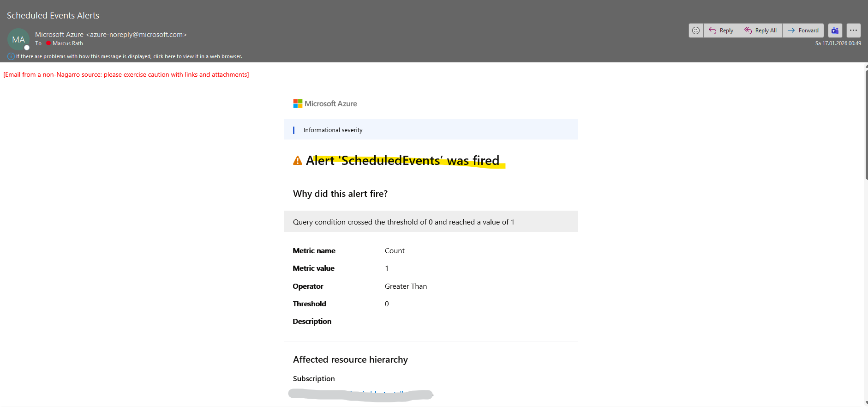Select the Scheduled Events Alerts subject
This screenshot has height=407, width=868.
click(53, 15)
